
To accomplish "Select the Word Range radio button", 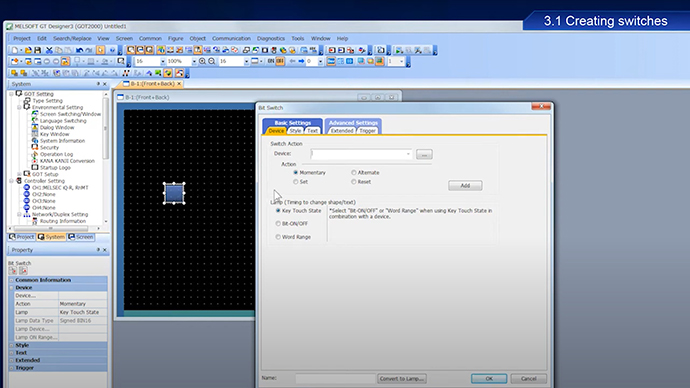I will coord(278,237).
